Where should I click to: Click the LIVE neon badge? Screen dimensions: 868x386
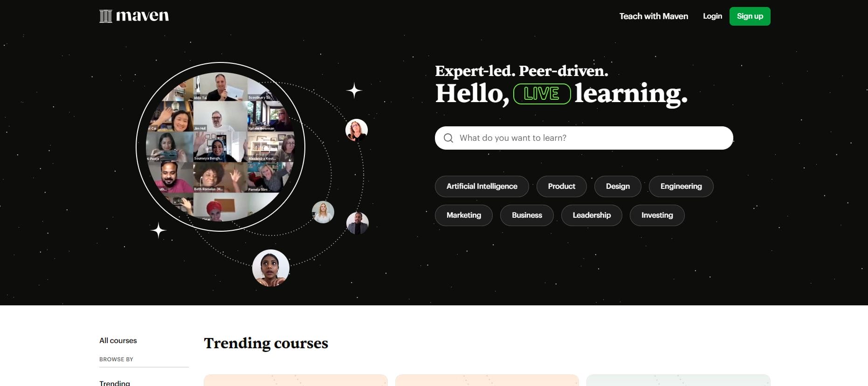tap(542, 94)
